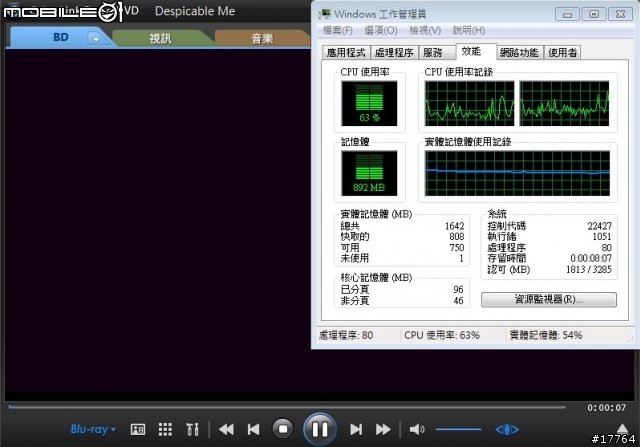Click the 存留時間 0:00:08:07 value
The image size is (640, 447).
[x=591, y=258]
